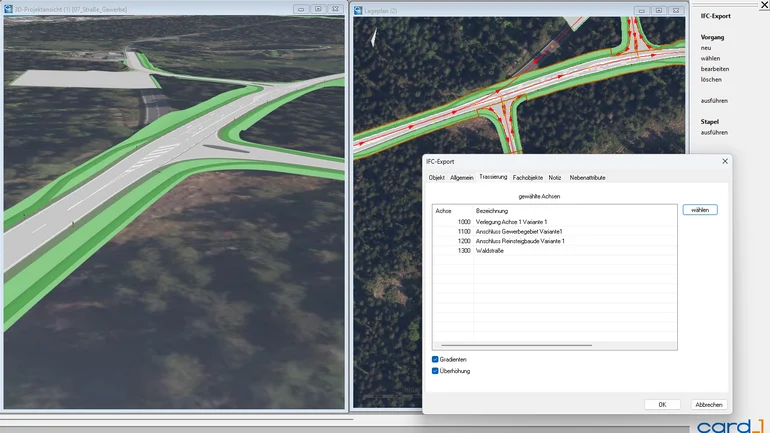
Task: Show the Nebenattribute tab
Action: pyautogui.click(x=587, y=177)
